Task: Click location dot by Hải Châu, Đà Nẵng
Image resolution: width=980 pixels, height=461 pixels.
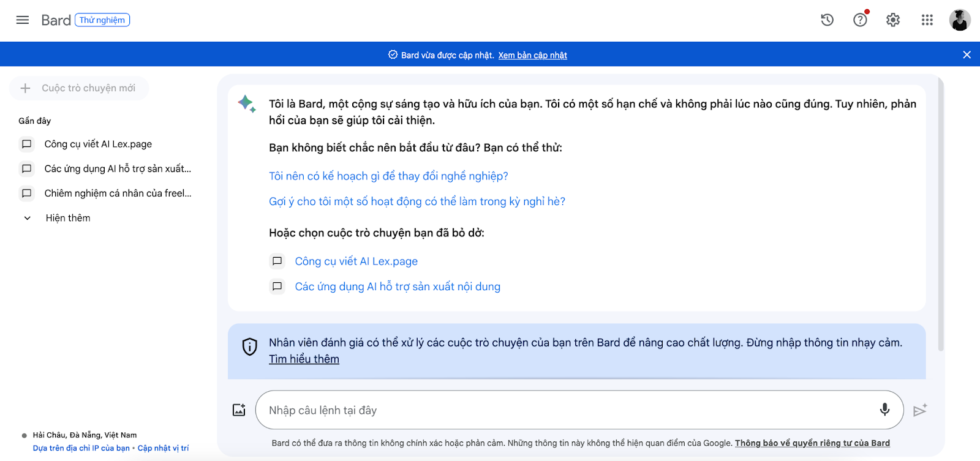Action: 24,436
